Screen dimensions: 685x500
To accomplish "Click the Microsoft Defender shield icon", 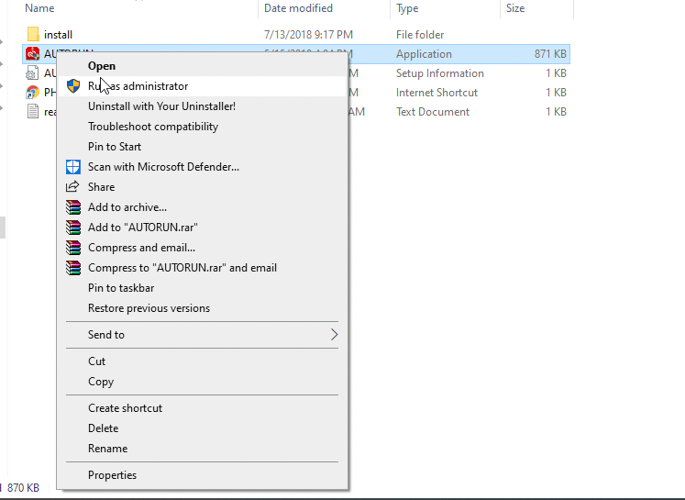I will coord(73,167).
